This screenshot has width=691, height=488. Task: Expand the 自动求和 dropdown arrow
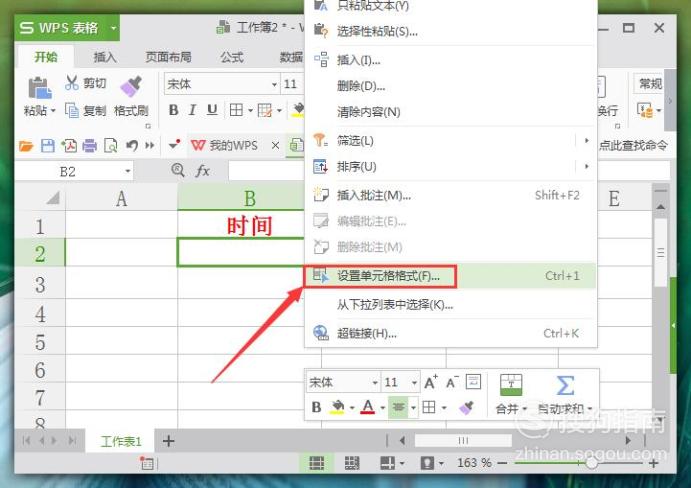click(590, 409)
